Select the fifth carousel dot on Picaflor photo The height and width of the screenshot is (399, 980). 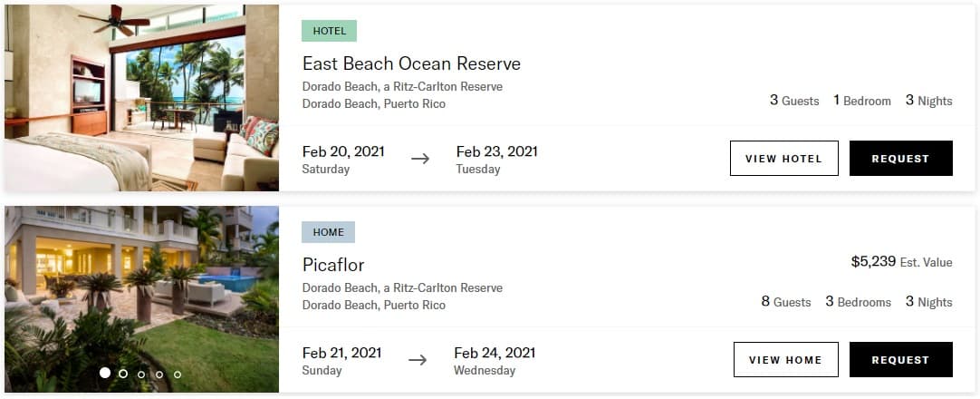coord(178,374)
